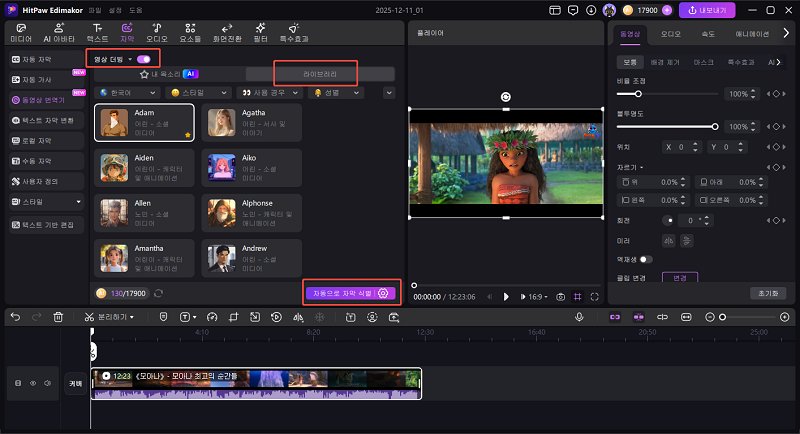
Task: Click the 초기화 reset button
Action: coord(768,293)
